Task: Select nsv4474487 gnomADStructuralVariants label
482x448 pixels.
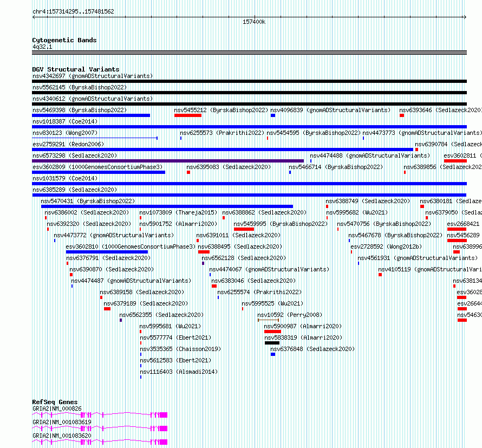Action: [x=131, y=281]
